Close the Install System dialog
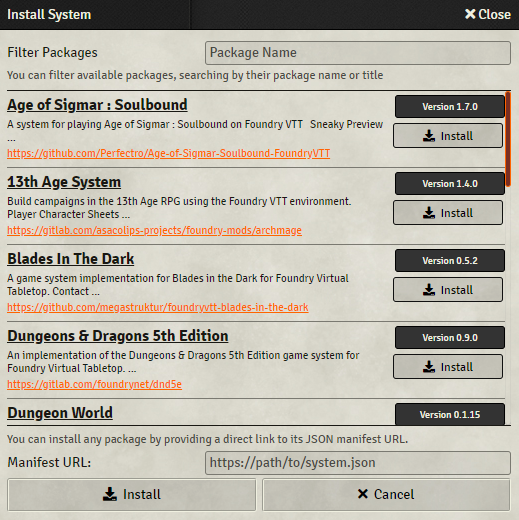This screenshot has height=520, width=519. point(487,14)
